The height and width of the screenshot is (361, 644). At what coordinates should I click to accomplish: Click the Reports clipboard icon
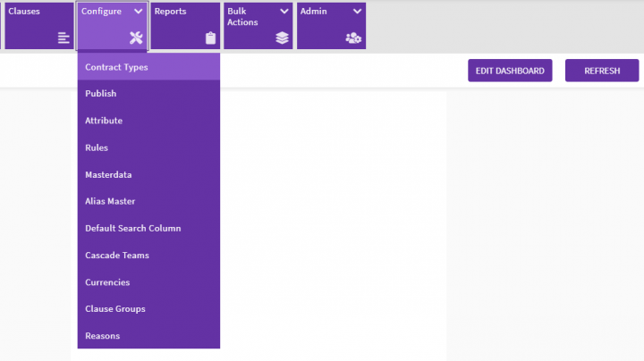pyautogui.click(x=210, y=38)
